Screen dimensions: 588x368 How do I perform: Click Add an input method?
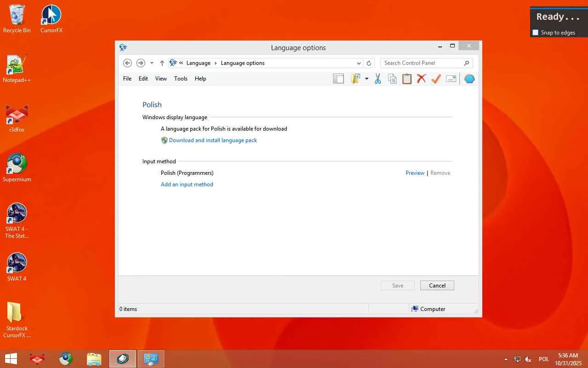(187, 184)
